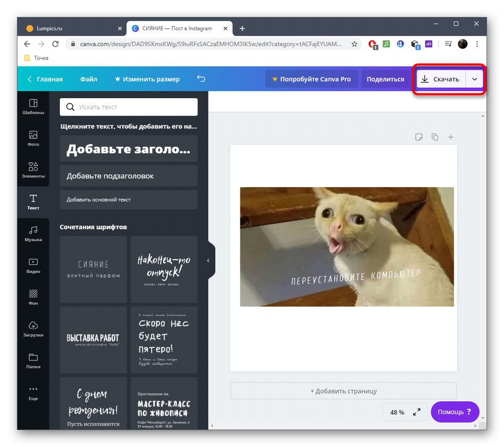
Task: Open the Еще more options
Action: click(x=33, y=393)
